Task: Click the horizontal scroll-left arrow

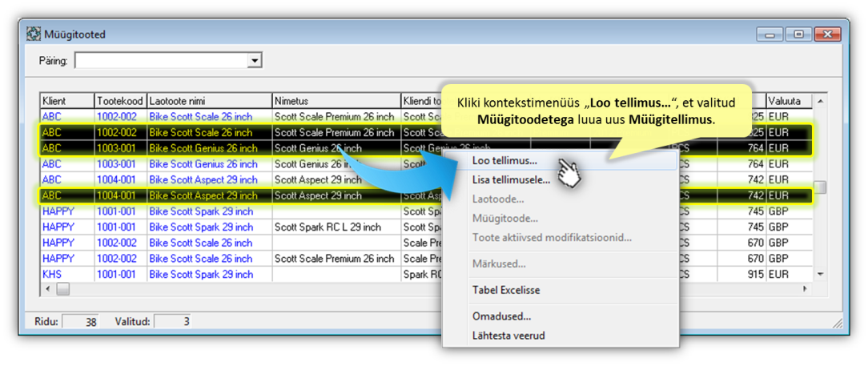Action: tap(47, 288)
